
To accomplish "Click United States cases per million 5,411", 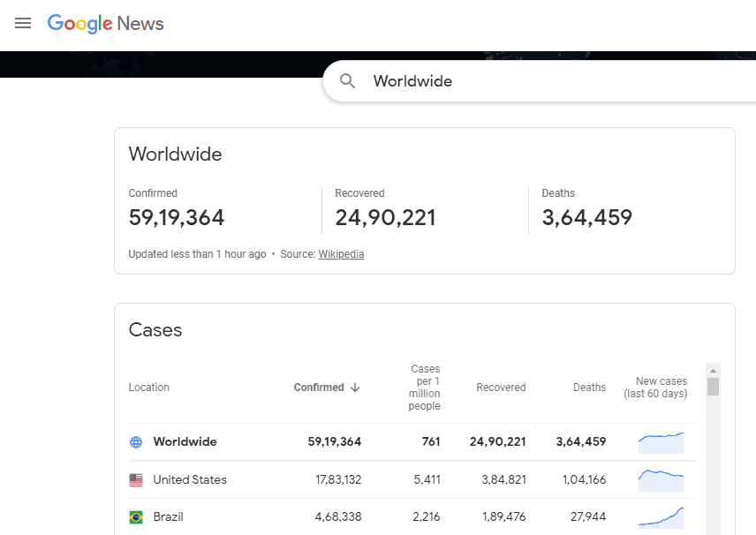I will (x=427, y=479).
